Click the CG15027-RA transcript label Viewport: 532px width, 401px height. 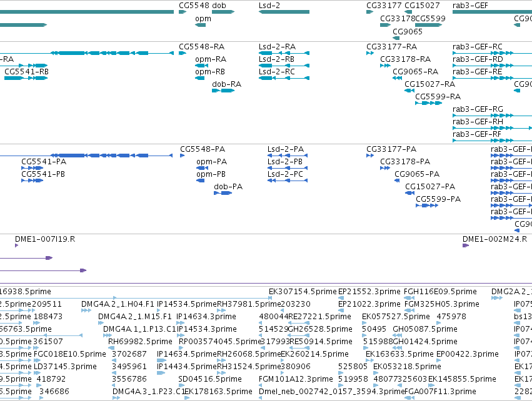pos(430,84)
